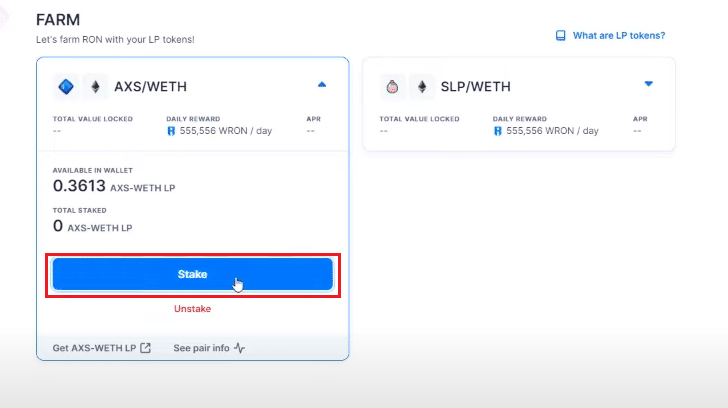
Task: Expand the SLP/WETH farm card
Action: point(649,84)
